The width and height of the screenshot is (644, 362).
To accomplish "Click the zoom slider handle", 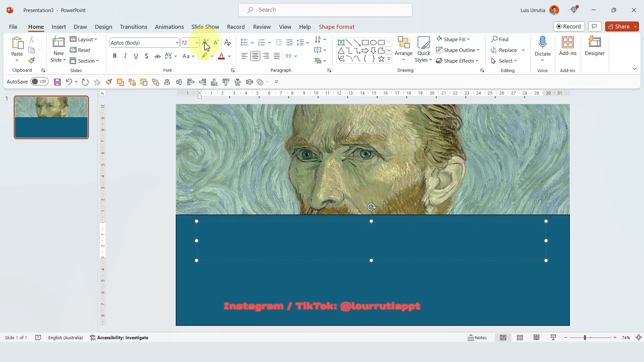I will [585, 338].
